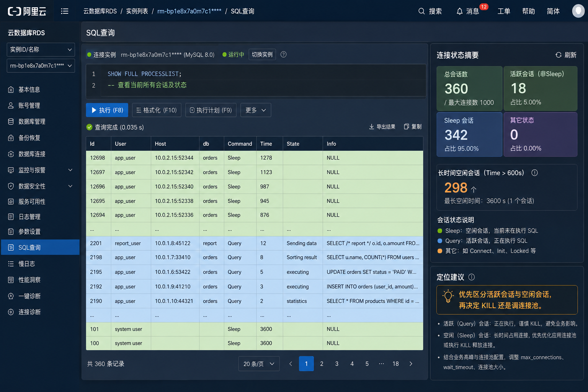Click the 复制 copy icon
Screen dimensions: 588x392
tap(407, 126)
